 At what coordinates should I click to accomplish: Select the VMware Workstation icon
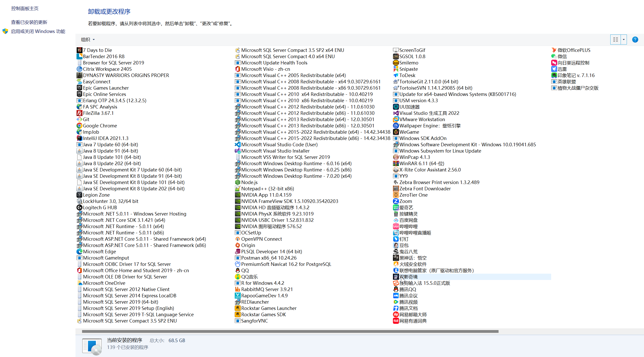tap(396, 119)
